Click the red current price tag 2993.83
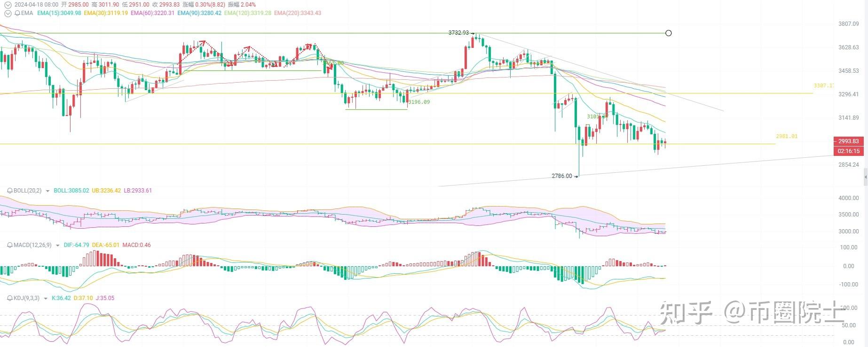Viewport: 868px width, 347px height. 849,141
